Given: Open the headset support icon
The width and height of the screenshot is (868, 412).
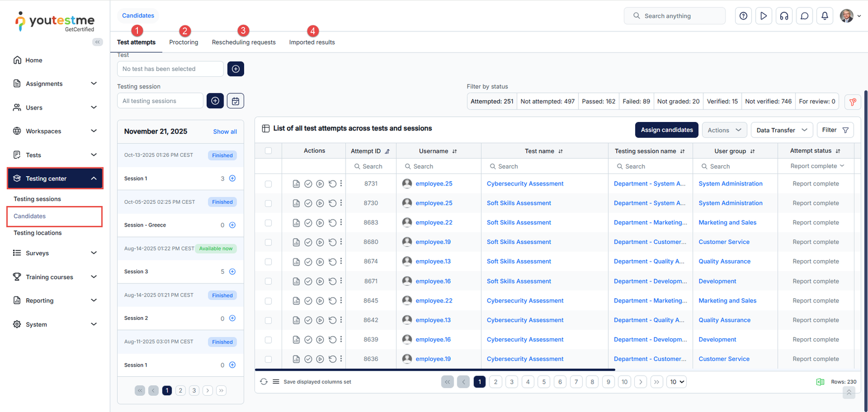Looking at the screenshot, I should (784, 16).
